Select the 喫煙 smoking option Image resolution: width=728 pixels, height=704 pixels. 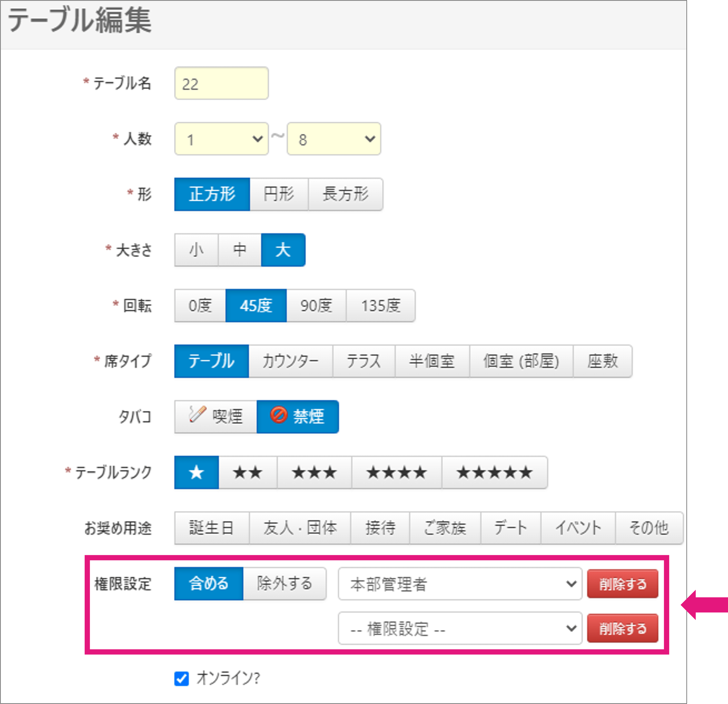pyautogui.click(x=216, y=417)
